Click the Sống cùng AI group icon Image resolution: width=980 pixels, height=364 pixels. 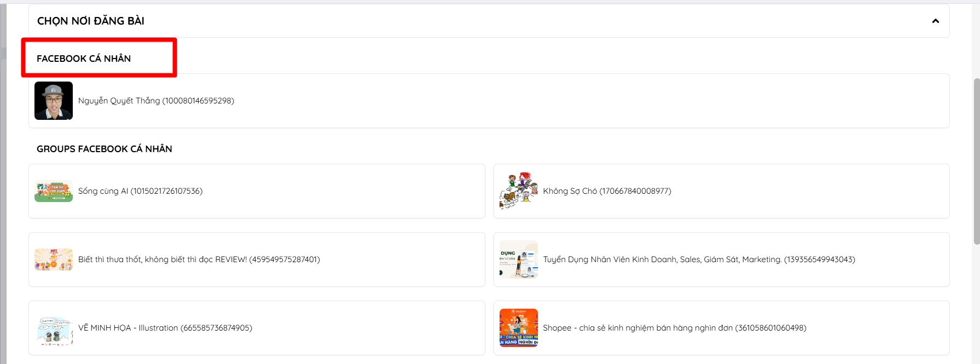click(54, 191)
